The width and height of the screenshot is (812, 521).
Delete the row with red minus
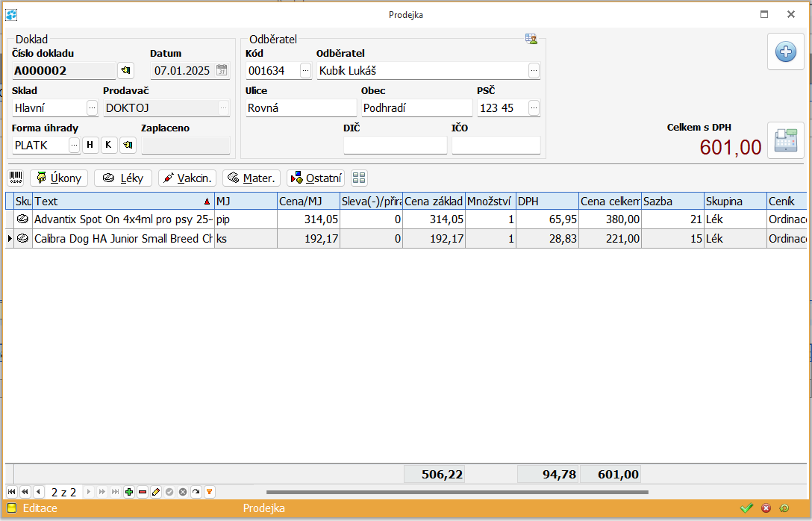click(143, 492)
